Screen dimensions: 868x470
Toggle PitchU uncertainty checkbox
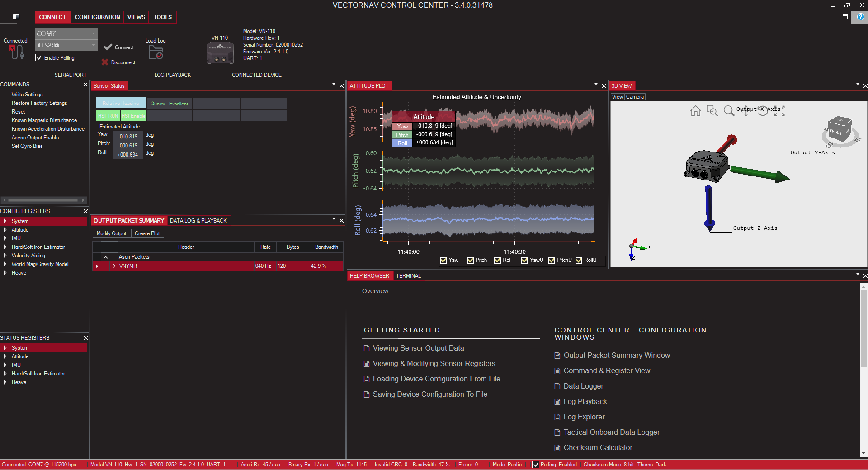(x=552, y=260)
